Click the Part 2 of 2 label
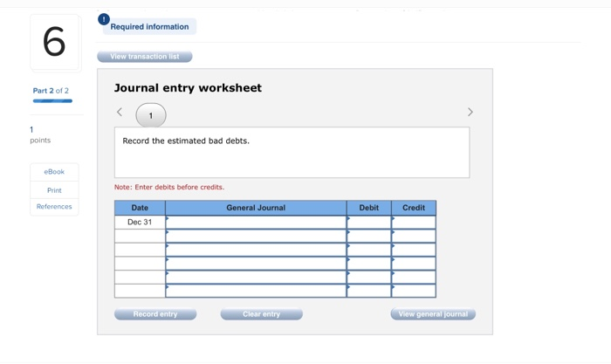This screenshot has height=364, width=611. pyautogui.click(x=51, y=91)
